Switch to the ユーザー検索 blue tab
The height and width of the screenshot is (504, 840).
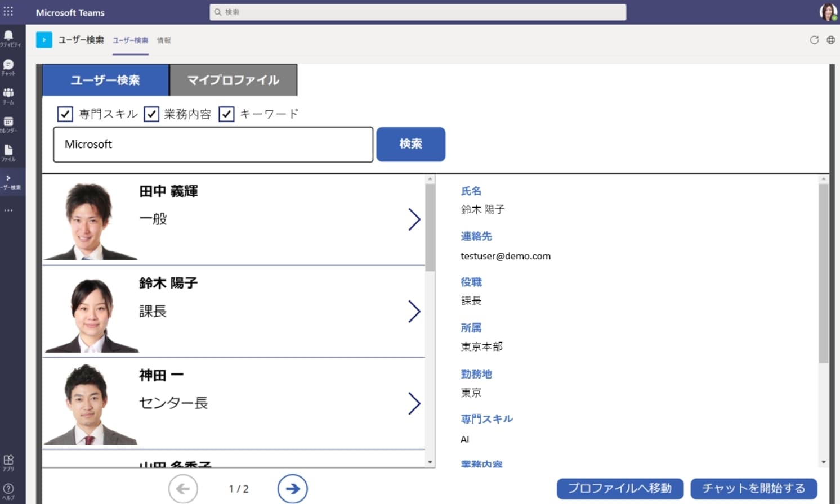(106, 80)
